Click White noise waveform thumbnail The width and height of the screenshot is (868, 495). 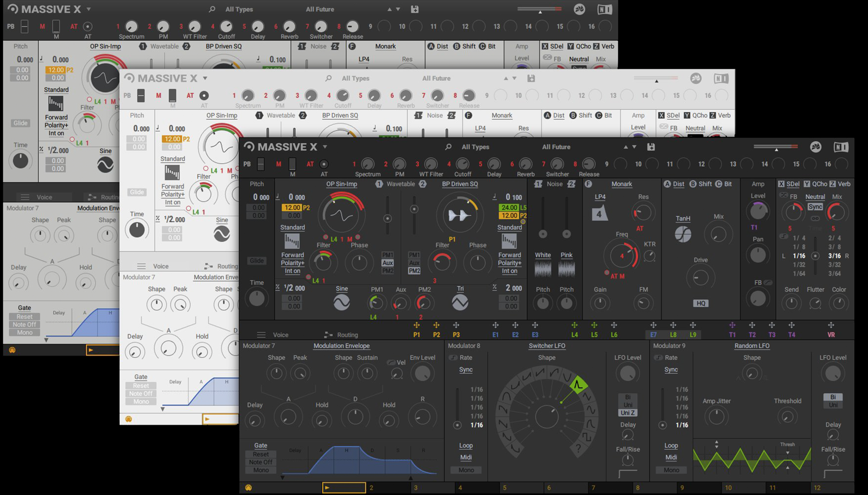pos(543,269)
